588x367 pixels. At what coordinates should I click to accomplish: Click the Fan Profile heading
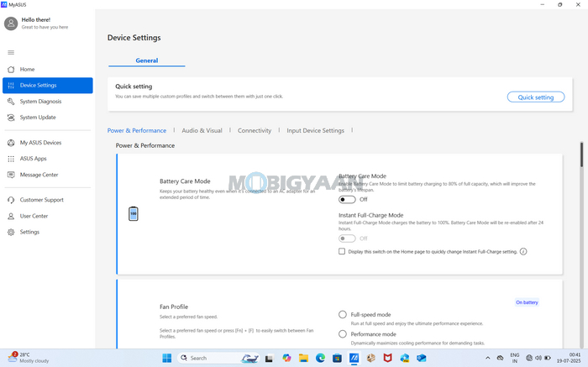pos(174,307)
